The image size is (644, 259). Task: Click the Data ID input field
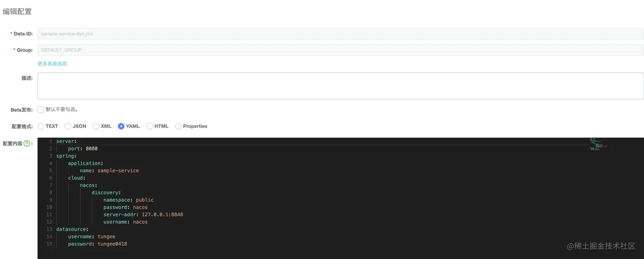click(340, 34)
